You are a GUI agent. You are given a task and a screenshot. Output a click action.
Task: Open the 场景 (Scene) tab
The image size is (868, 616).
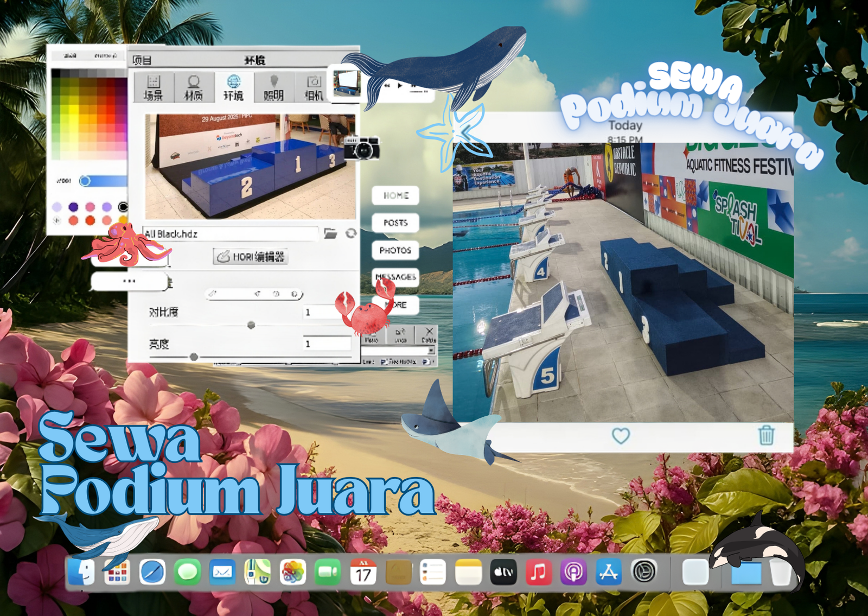(x=154, y=87)
